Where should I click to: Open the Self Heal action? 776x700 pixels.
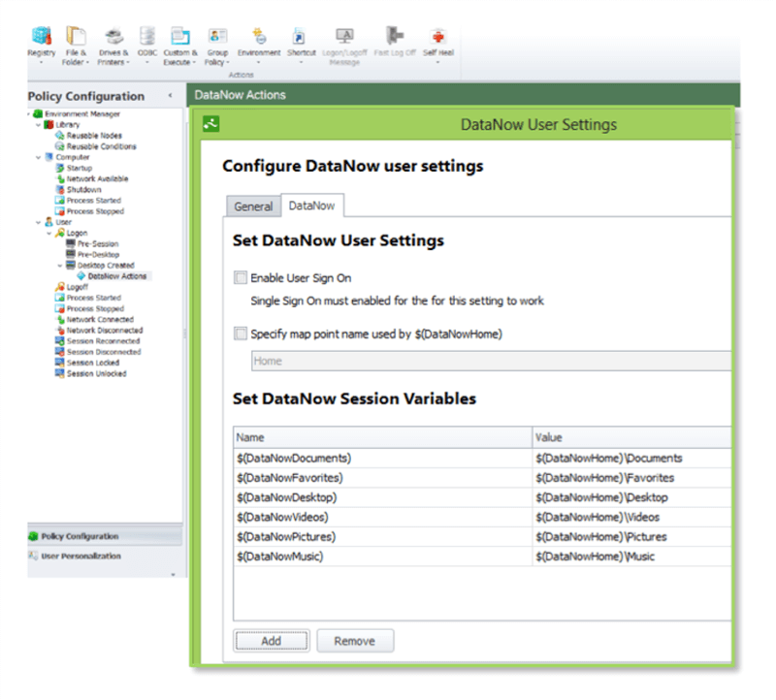click(x=438, y=46)
